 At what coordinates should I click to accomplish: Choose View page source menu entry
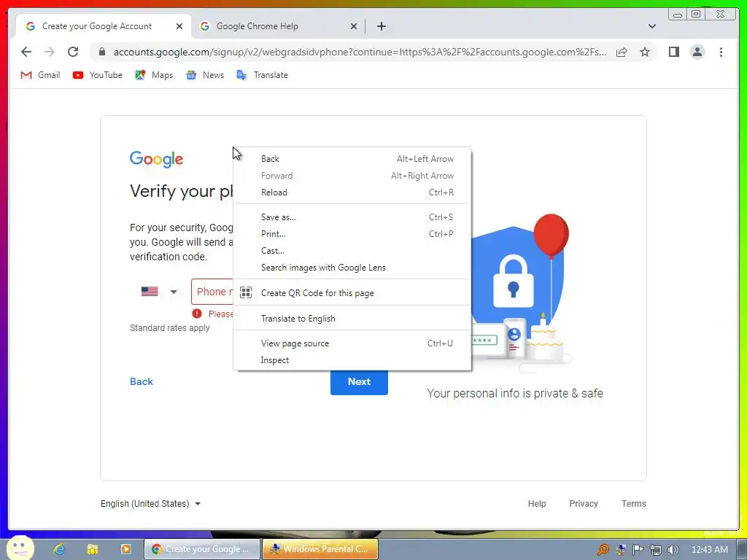coord(352,343)
